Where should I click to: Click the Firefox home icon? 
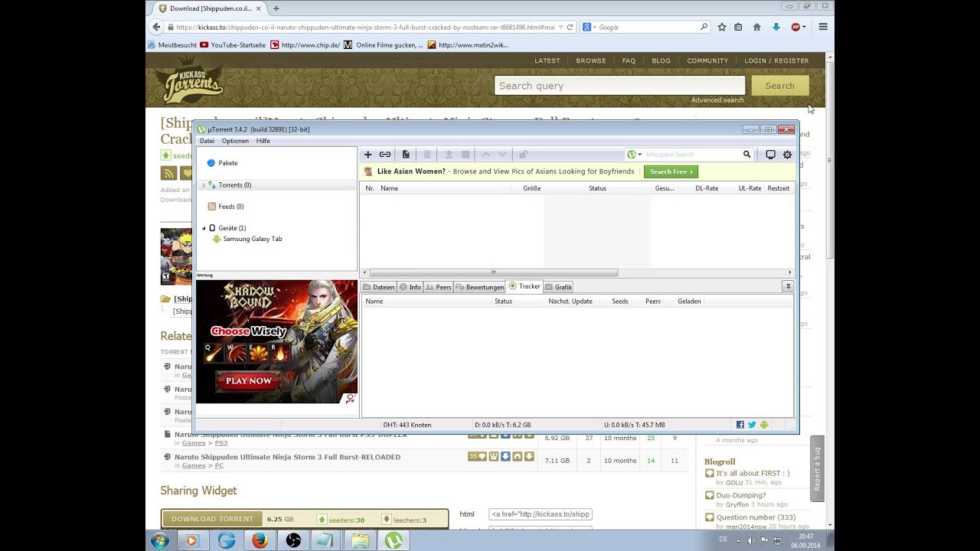click(756, 27)
